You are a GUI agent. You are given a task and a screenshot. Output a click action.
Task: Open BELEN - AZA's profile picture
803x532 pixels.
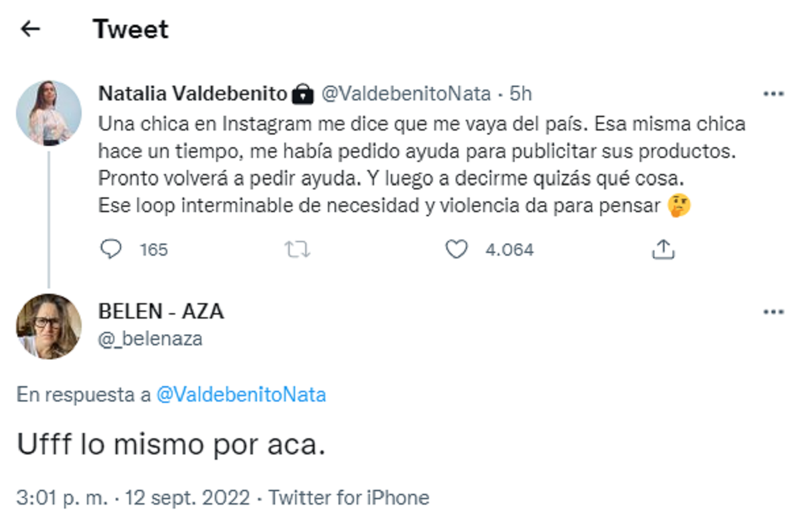[x=48, y=326]
